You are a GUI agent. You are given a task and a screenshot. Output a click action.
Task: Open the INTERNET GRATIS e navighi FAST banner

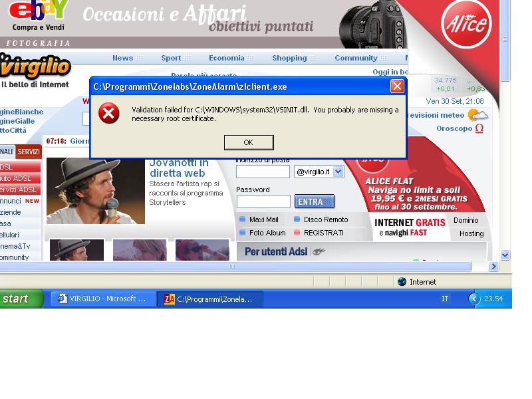(x=410, y=227)
